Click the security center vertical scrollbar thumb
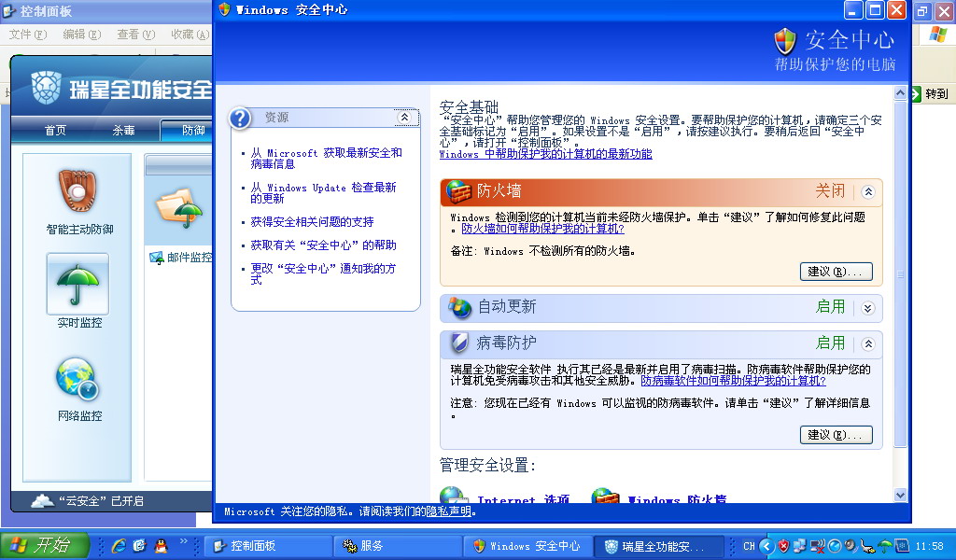The height and width of the screenshot is (560, 956). coord(901,274)
